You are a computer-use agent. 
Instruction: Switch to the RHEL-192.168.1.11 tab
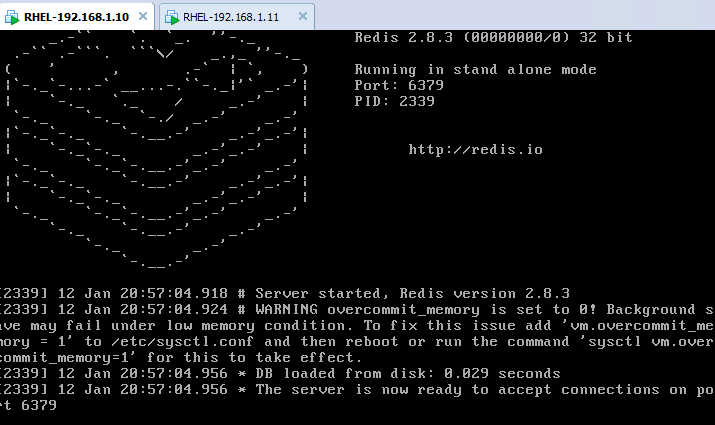point(237,17)
